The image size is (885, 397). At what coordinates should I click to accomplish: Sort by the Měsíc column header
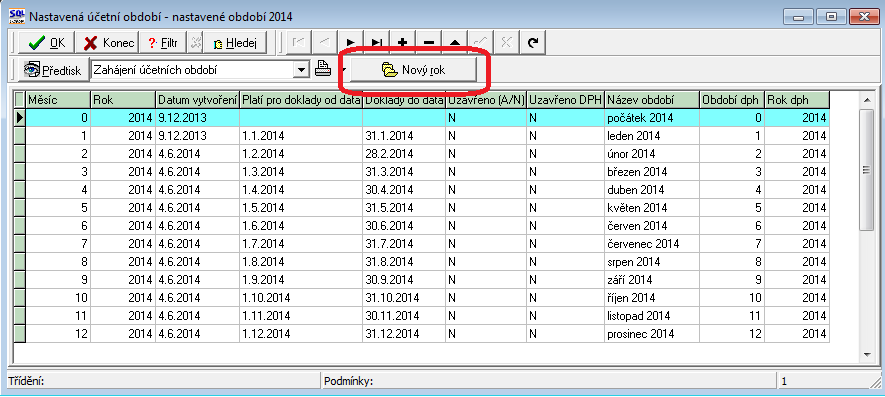[58, 100]
